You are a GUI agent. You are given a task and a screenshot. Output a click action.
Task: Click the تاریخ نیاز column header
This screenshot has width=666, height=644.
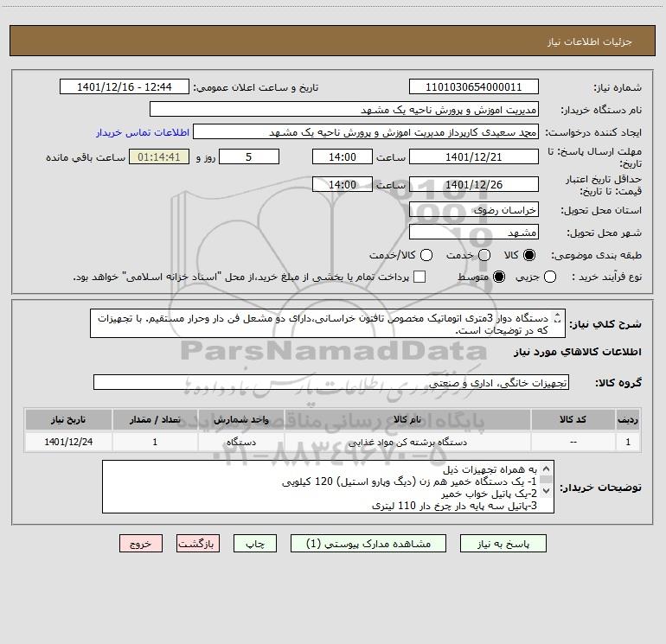click(68, 419)
